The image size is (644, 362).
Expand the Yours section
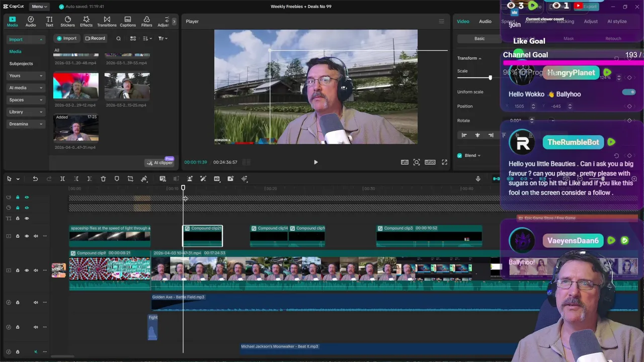pos(26,75)
